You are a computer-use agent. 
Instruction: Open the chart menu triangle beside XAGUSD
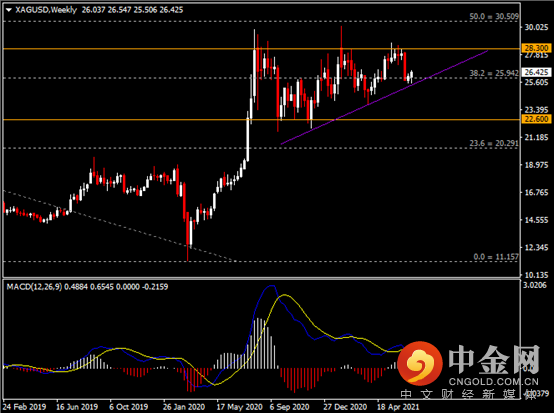tap(9, 10)
